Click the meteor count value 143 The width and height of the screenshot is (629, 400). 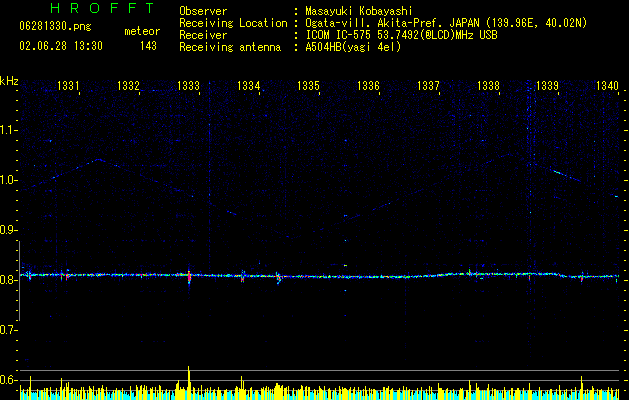pyautogui.click(x=148, y=46)
